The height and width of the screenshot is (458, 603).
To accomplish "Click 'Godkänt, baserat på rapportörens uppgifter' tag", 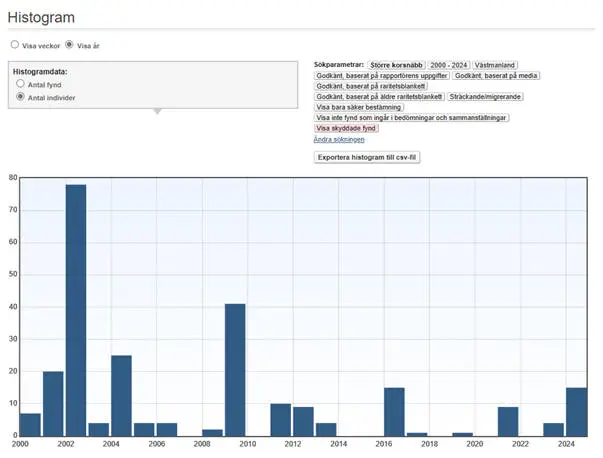I will pyautogui.click(x=381, y=75).
